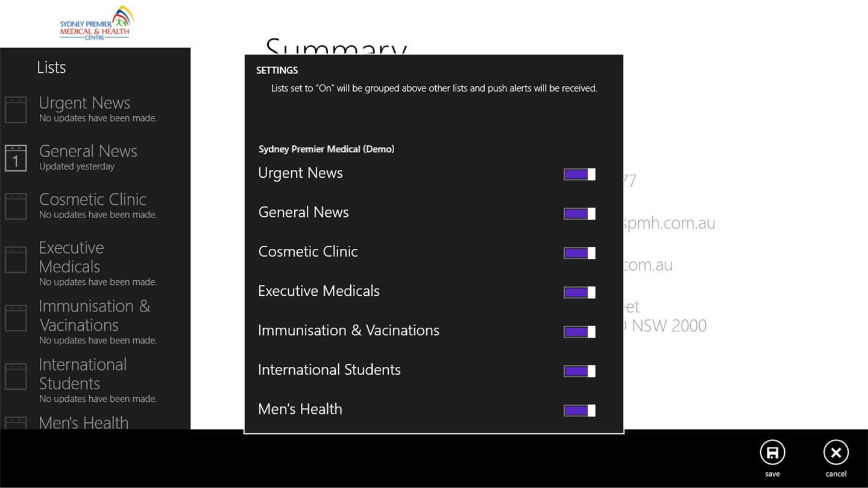Disable the Men's Health toggle

pyautogui.click(x=579, y=410)
